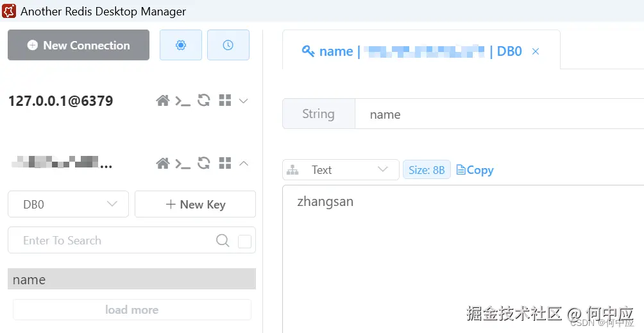Refresh the 127.0.0.1@6379 connection
This screenshot has height=333, width=644.
point(204,100)
